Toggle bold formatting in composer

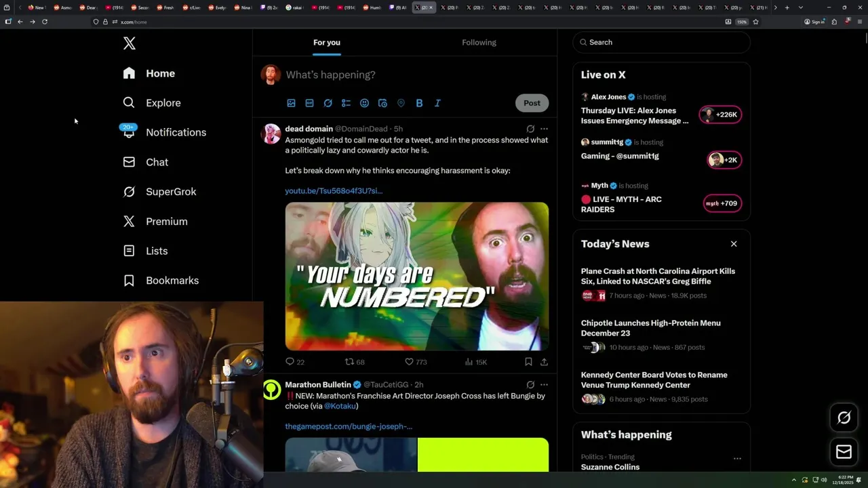pyautogui.click(x=419, y=103)
